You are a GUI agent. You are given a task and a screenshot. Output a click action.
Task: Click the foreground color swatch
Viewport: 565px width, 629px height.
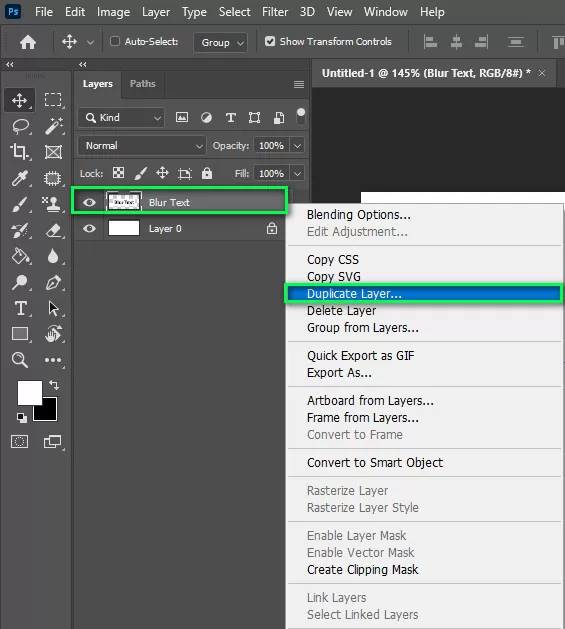[x=30, y=393]
